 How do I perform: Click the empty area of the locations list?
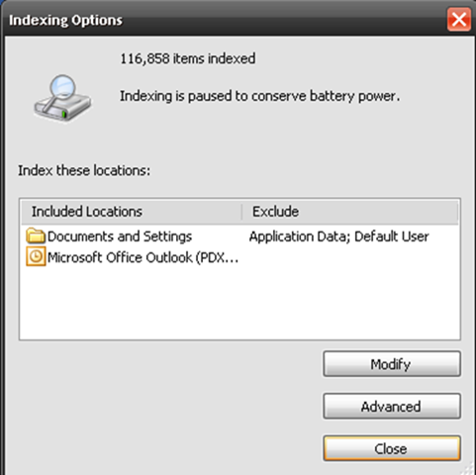tap(239, 302)
